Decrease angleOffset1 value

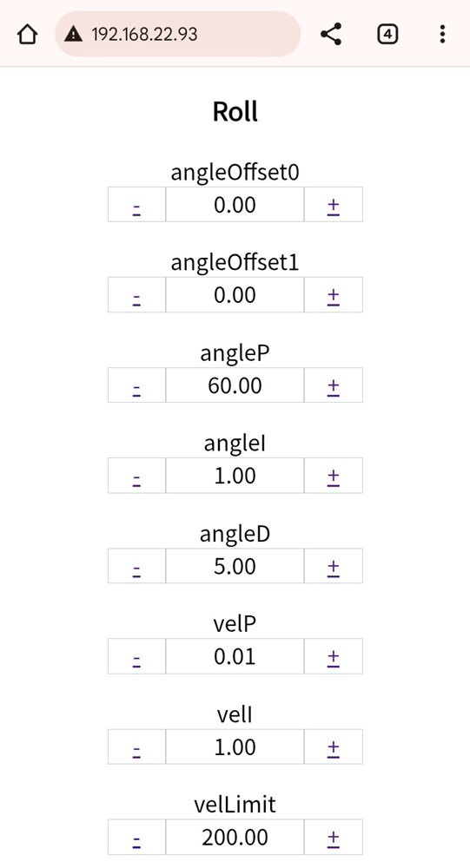(x=137, y=299)
